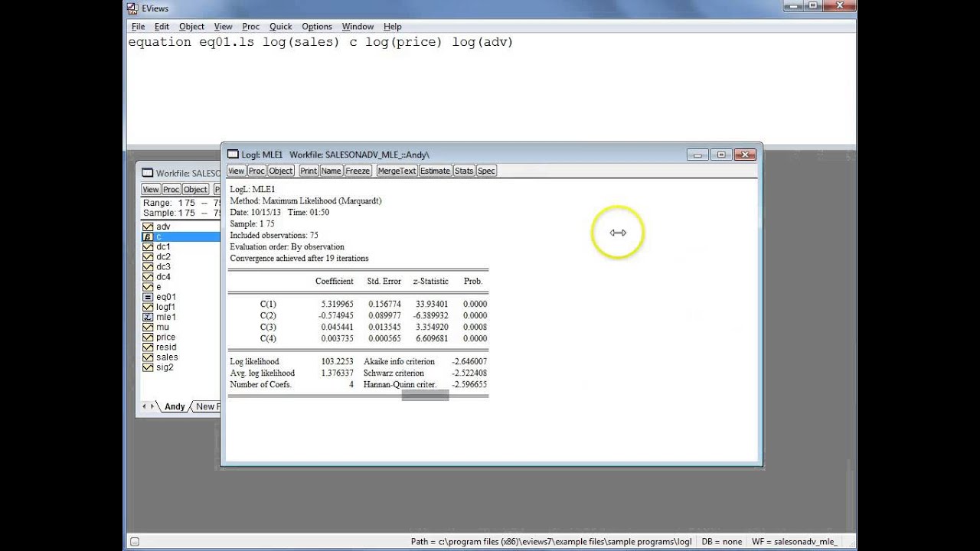The image size is (980, 551).
Task: Click the DB = none status bar entry
Action: tap(721, 542)
